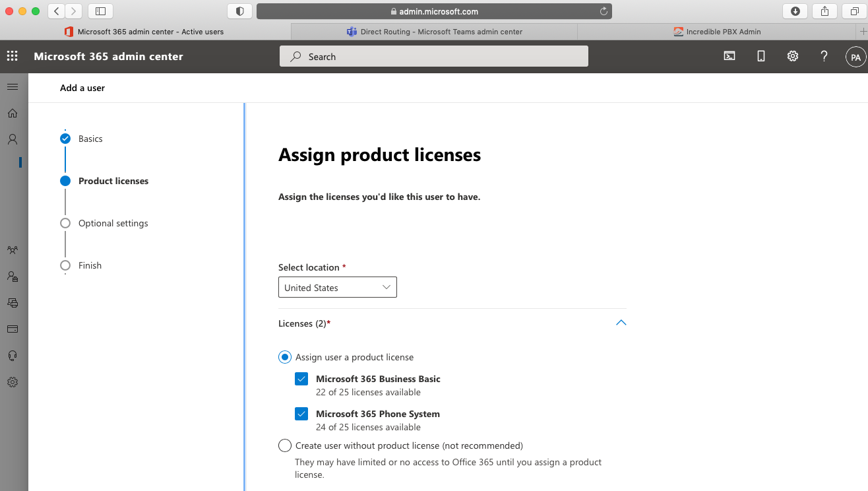
Task: Select Assign user a product license
Action: click(285, 357)
